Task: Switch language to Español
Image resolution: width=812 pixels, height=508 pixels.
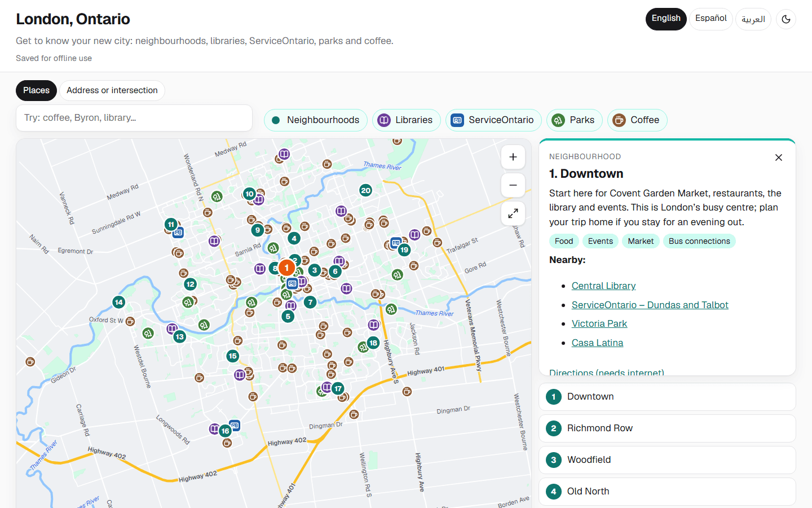Action: click(x=711, y=19)
